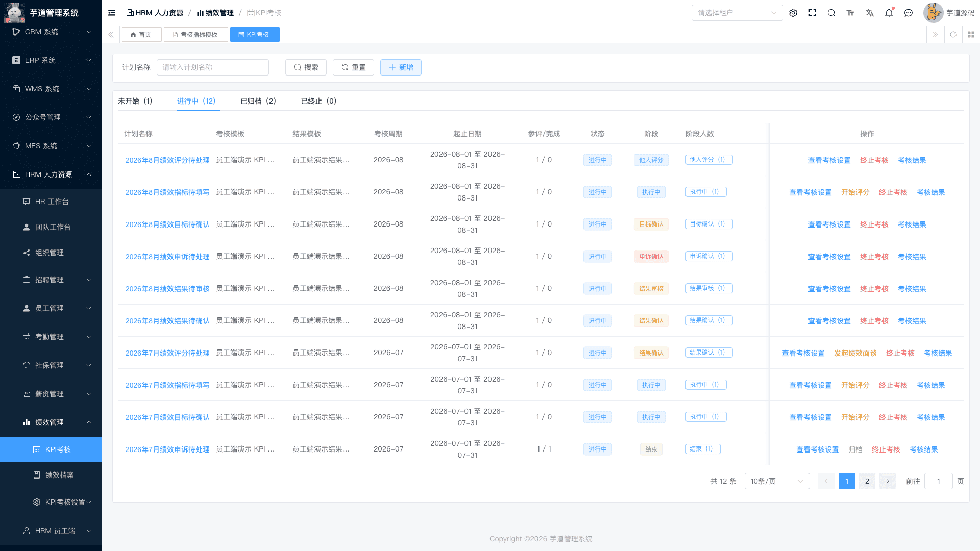Viewport: 980px width, 551px height.
Task: Open 团队工作台 in sidebar
Action: (51, 227)
